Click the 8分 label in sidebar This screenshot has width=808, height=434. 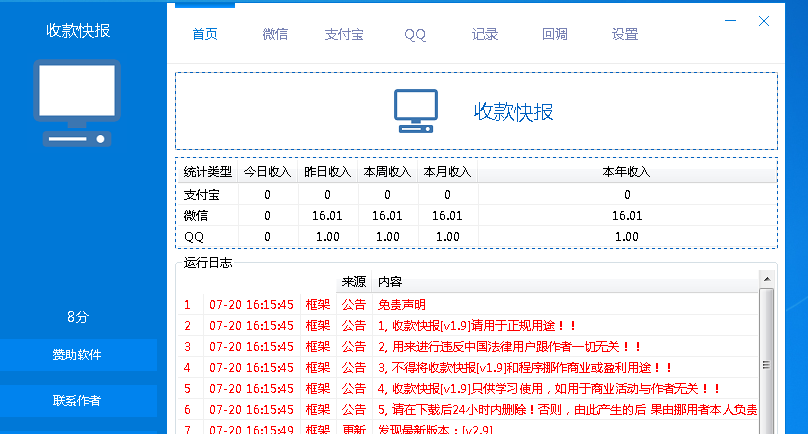(x=78, y=317)
